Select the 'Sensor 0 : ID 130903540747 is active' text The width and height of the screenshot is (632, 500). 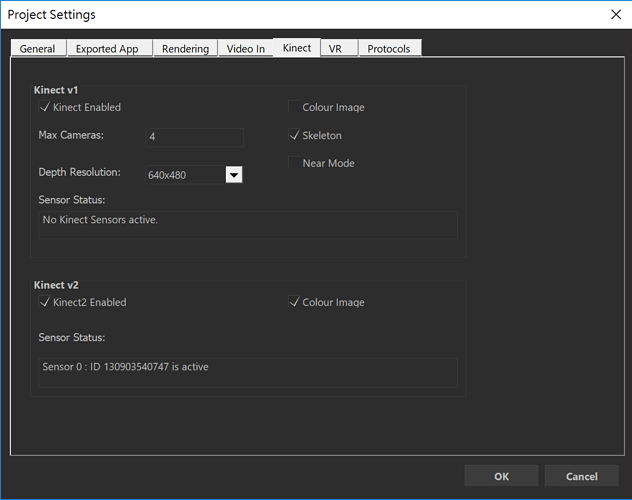click(x=125, y=367)
